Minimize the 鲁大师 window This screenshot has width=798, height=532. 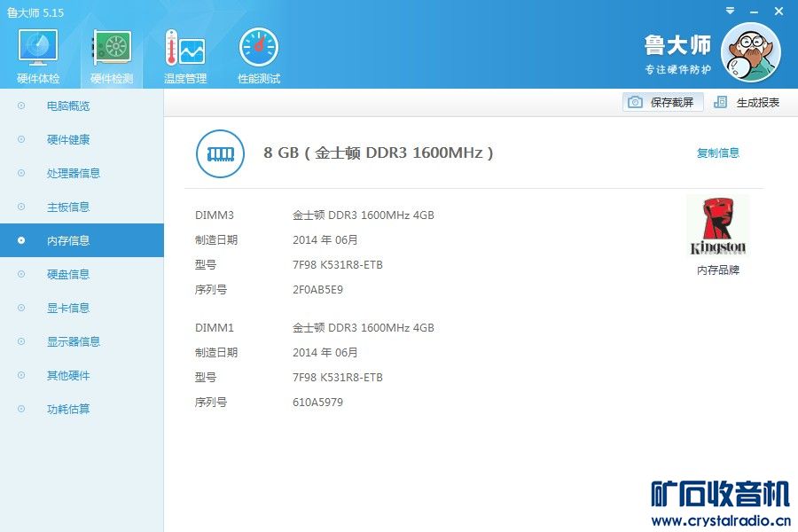coord(754,12)
